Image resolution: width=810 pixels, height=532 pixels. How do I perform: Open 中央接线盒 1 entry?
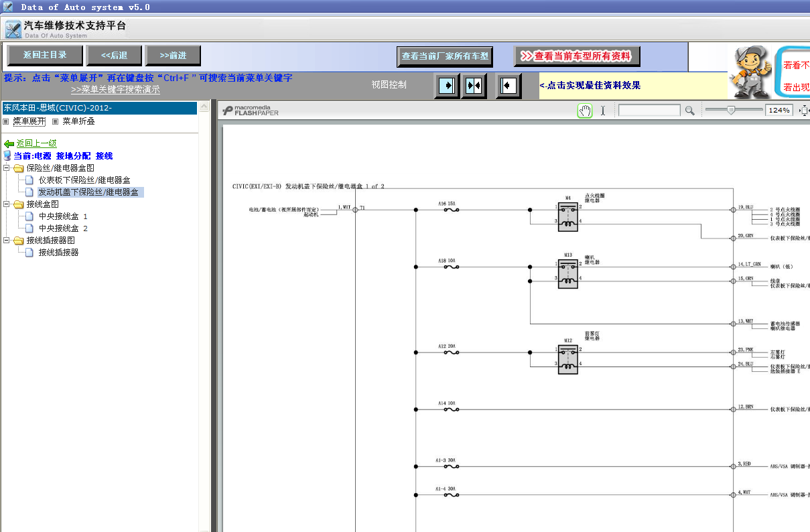coord(63,216)
